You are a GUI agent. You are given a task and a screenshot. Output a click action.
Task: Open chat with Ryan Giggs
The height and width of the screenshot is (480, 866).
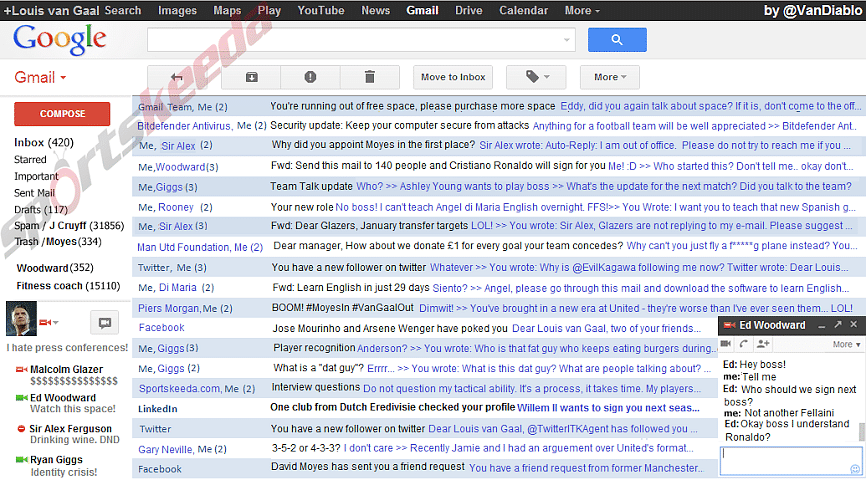56,460
